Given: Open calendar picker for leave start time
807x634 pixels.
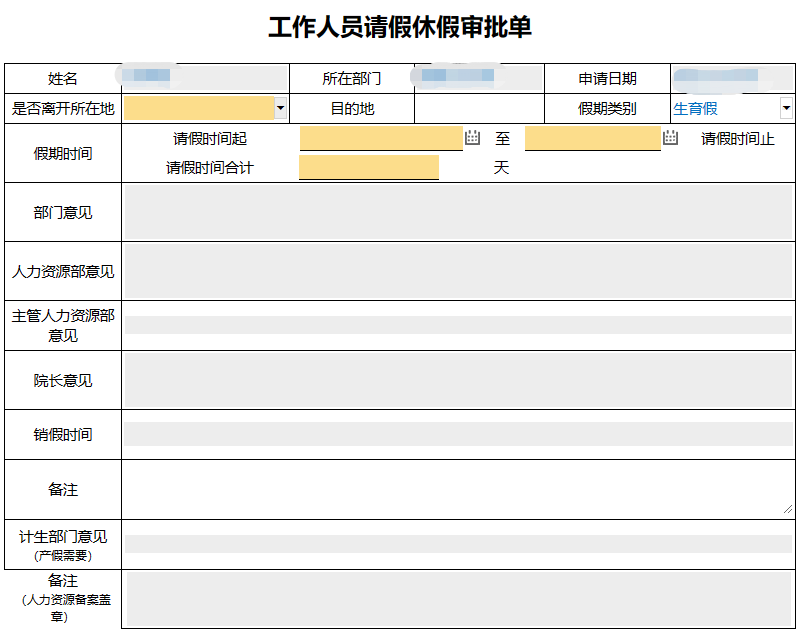Looking at the screenshot, I should coord(472,137).
